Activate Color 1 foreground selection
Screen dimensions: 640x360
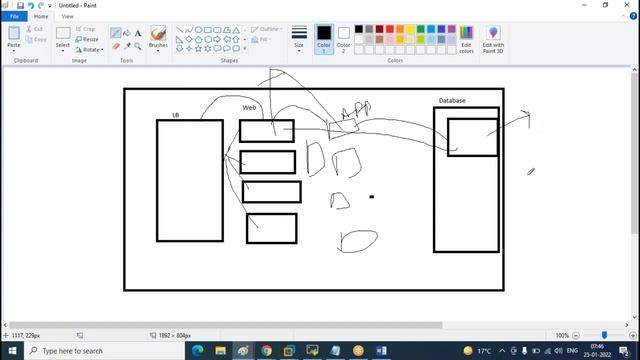pyautogui.click(x=324, y=39)
